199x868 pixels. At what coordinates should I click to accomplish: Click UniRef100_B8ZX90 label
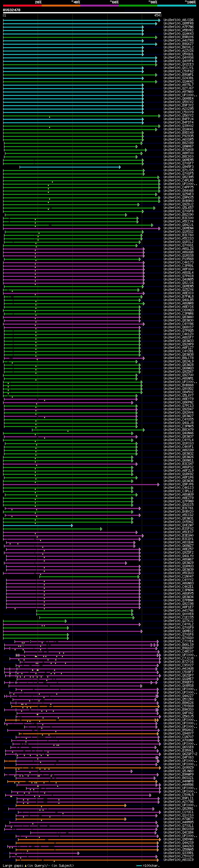(179, 215)
